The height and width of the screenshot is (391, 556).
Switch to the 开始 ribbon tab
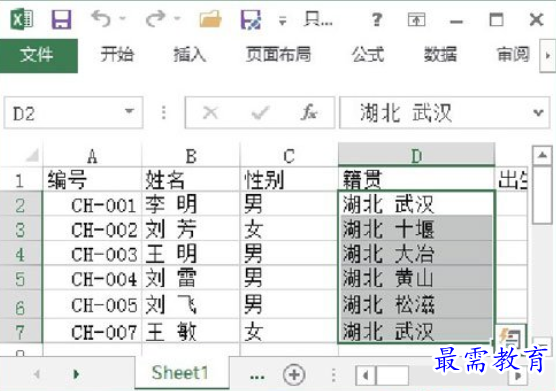coord(117,55)
